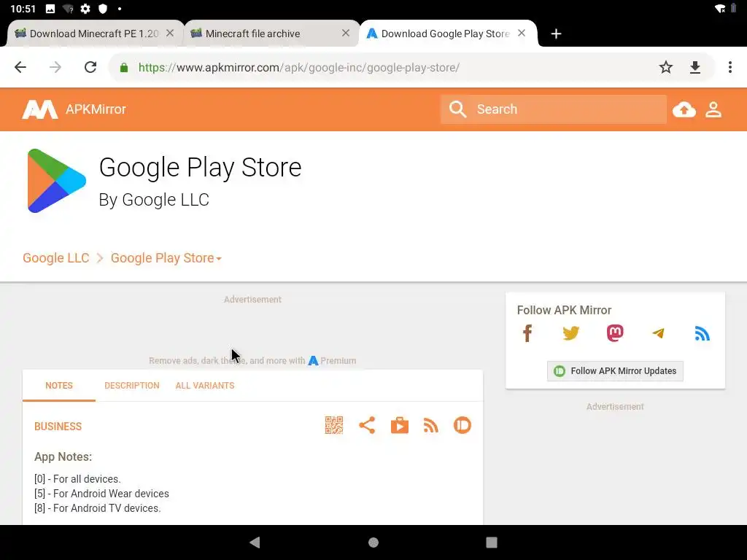
Task: Click the BUSINESS category link
Action: (x=58, y=426)
